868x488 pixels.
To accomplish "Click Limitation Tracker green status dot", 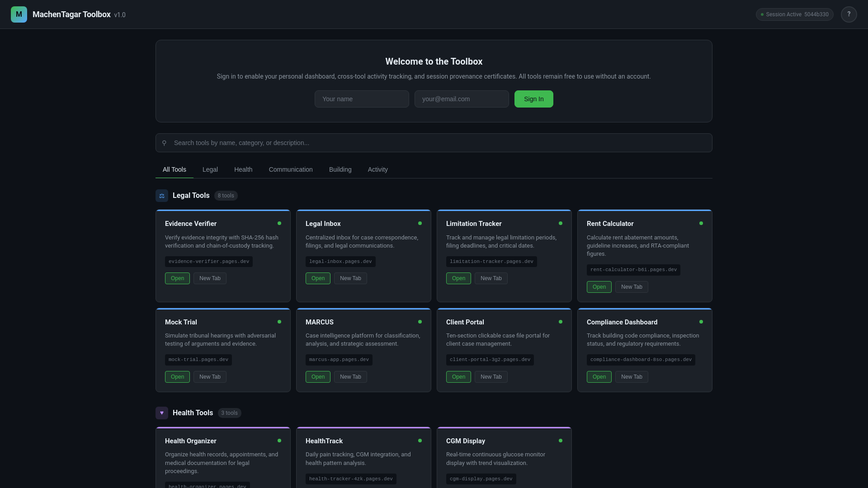I will [x=561, y=223].
